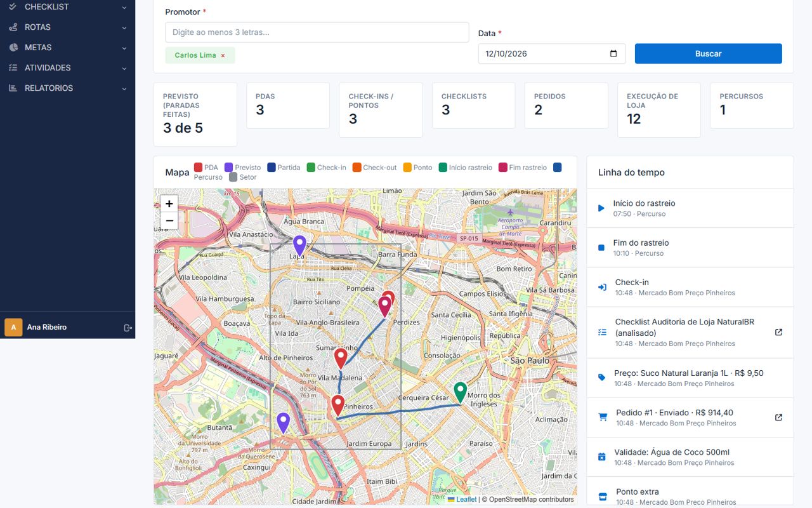
Task: Open Pedido #1 via its external link icon
Action: tap(778, 417)
